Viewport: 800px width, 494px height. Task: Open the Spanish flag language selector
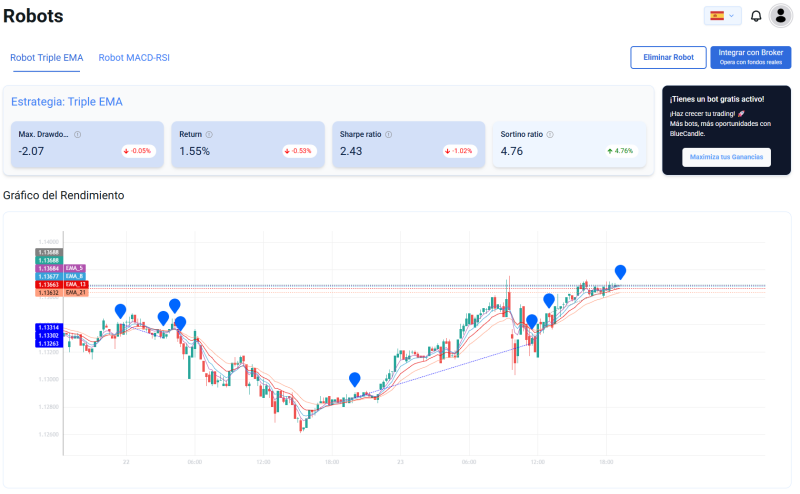tap(723, 16)
